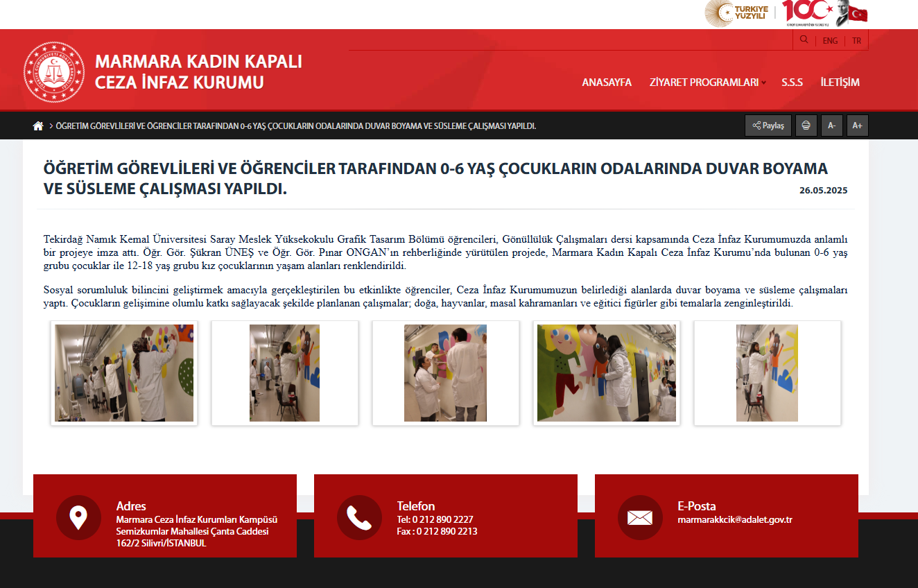
Task: Click the E-Posta envelope icon
Action: click(x=640, y=517)
